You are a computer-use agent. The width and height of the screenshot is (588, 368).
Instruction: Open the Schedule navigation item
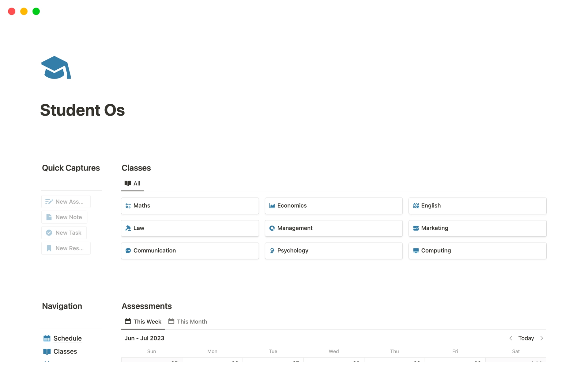[67, 338]
